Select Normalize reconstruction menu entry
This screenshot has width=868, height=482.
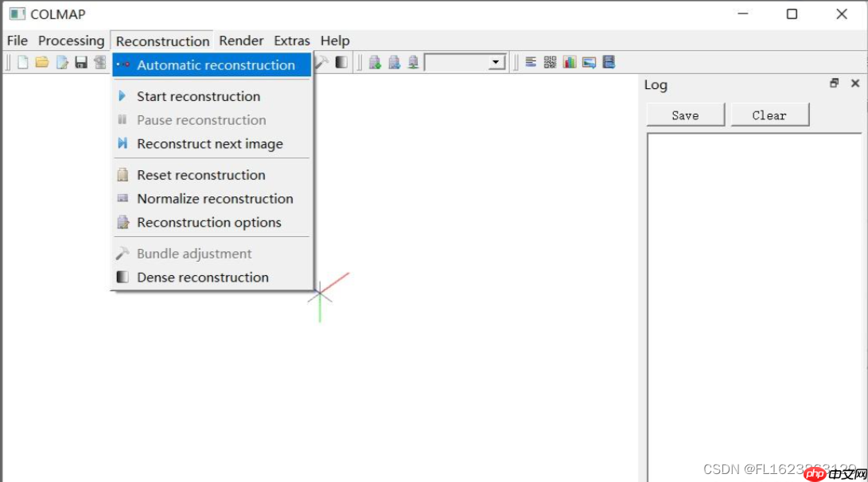[212, 199]
